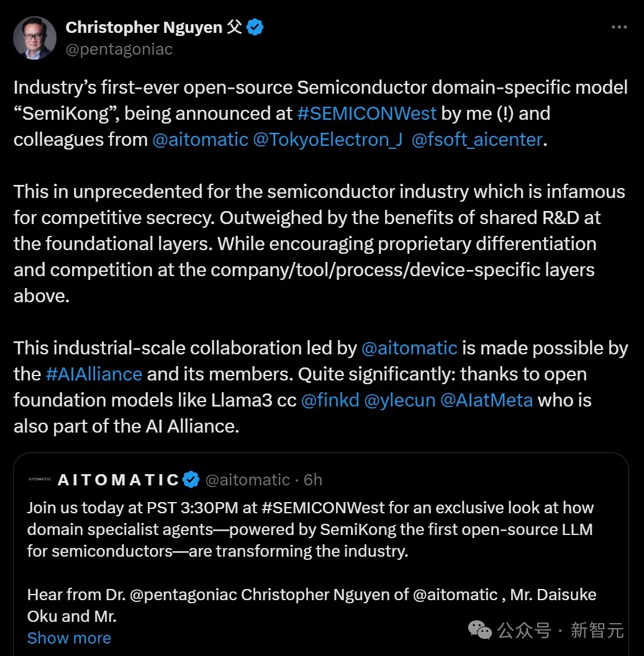The width and height of the screenshot is (644, 656).
Task: Open @aitomatic mention after 'collaboration led by'
Action: (x=409, y=348)
